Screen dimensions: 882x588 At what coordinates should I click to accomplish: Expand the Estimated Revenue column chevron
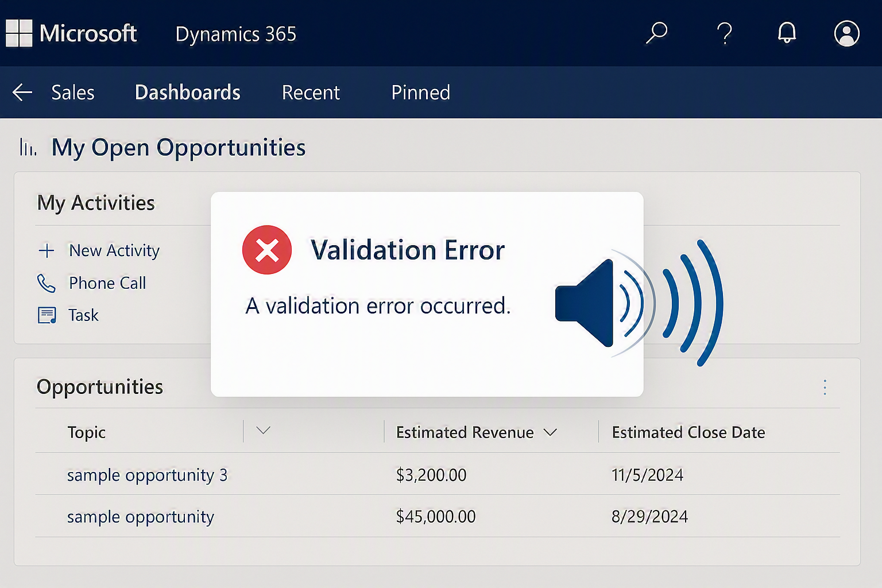[550, 432]
